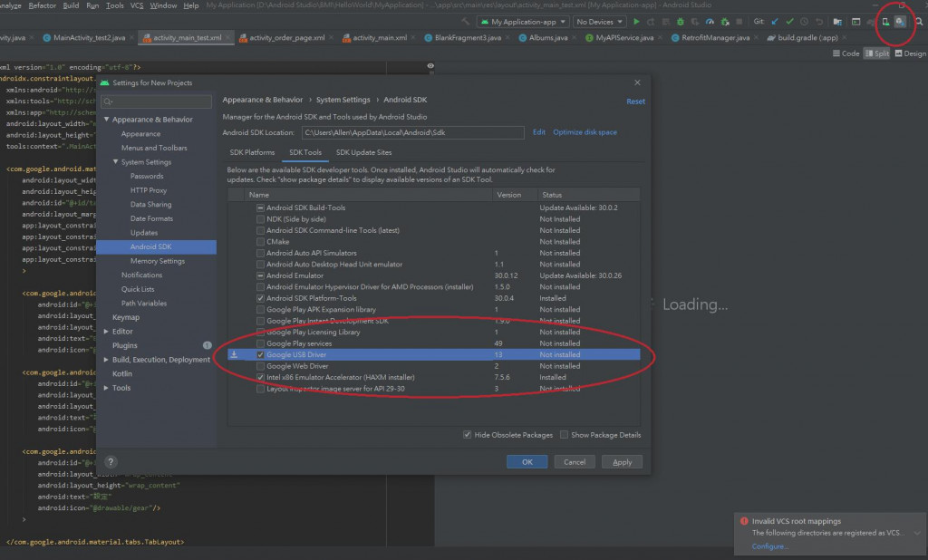The width and height of the screenshot is (928, 560).
Task: Click the Cancel button
Action: 574,462
